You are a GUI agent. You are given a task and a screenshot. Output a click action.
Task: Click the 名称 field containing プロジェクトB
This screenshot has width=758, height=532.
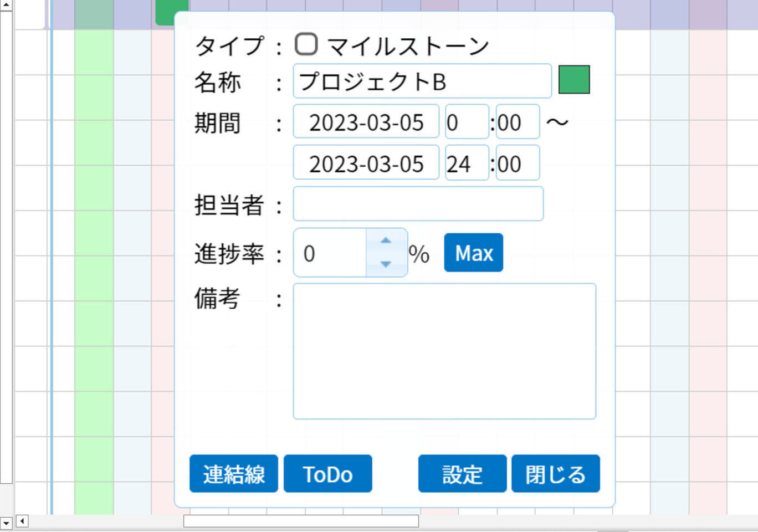coord(422,81)
